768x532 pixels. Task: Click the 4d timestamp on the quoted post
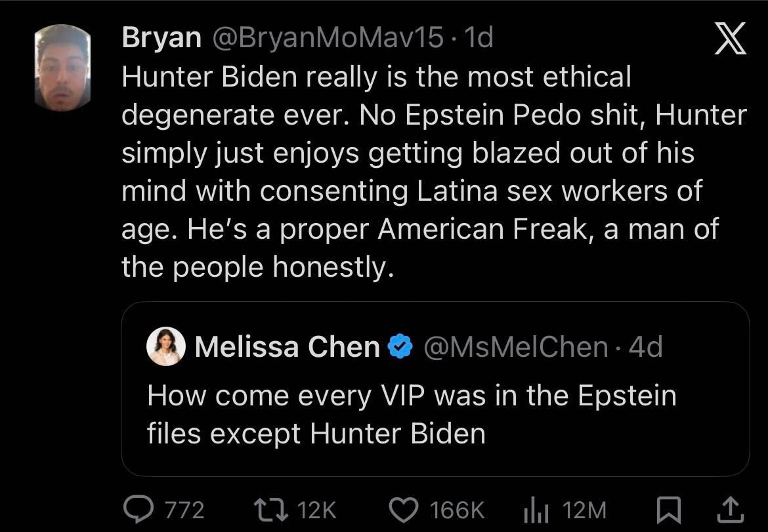coord(645,346)
